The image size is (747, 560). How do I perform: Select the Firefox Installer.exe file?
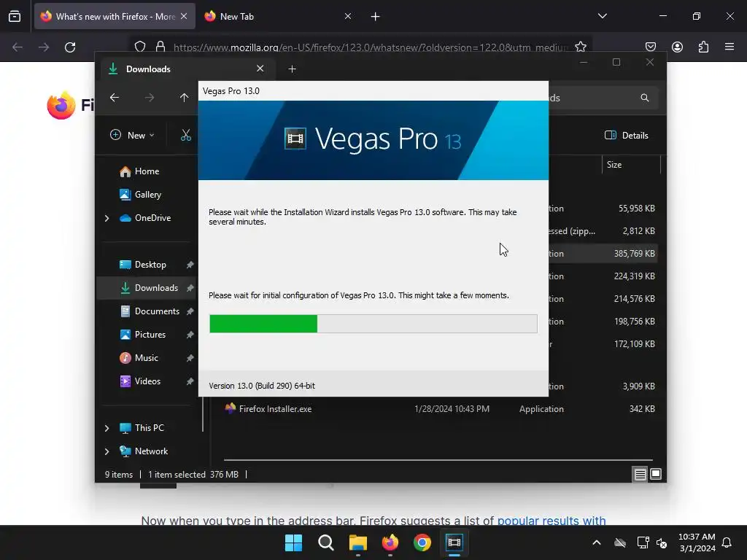(x=275, y=409)
